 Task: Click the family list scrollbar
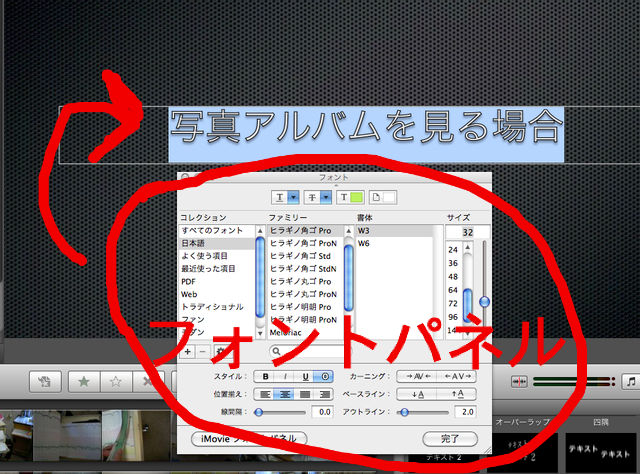click(x=349, y=278)
